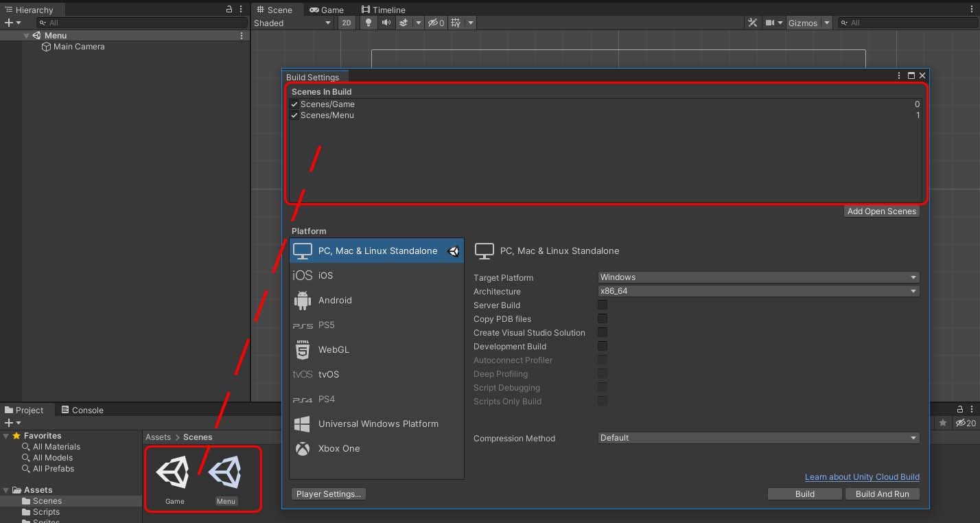Image resolution: width=980 pixels, height=523 pixels.
Task: Toggle scene audio speaker icon
Action: point(386,23)
